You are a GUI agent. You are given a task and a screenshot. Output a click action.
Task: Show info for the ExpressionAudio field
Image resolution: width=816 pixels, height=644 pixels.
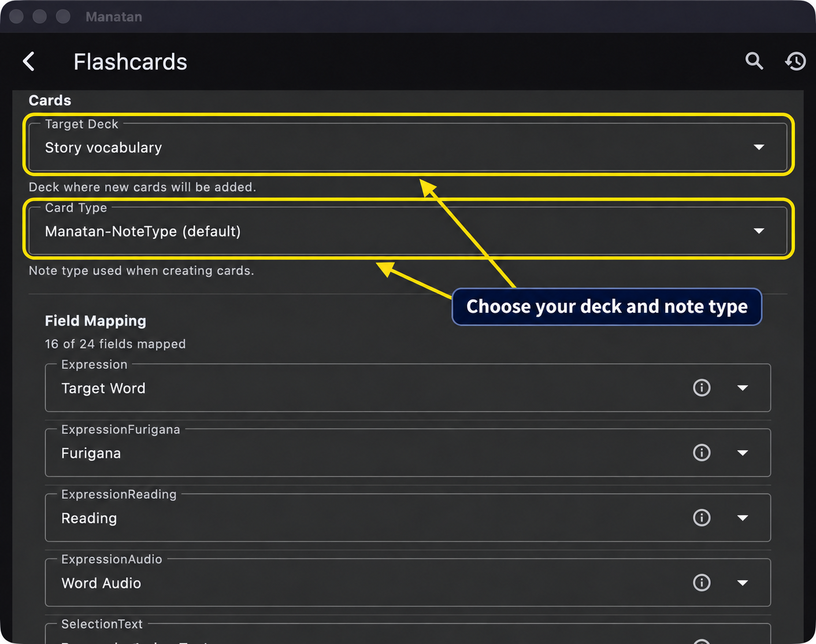[702, 582]
